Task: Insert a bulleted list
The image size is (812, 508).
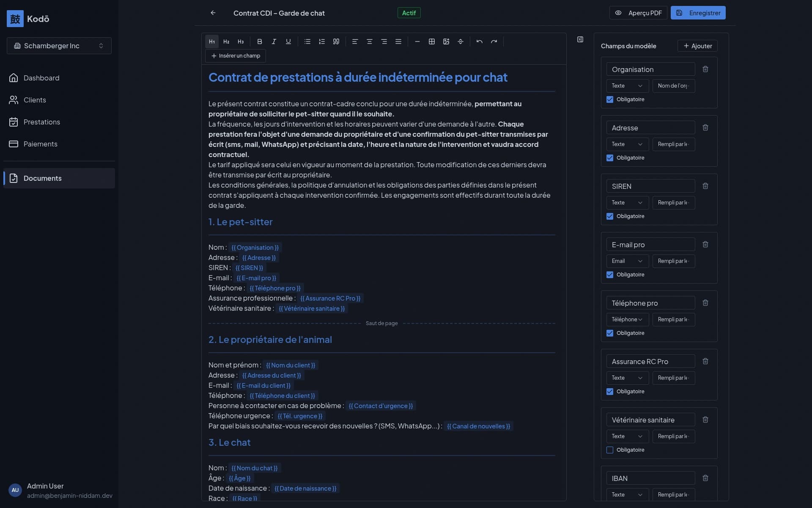Action: pyautogui.click(x=307, y=41)
